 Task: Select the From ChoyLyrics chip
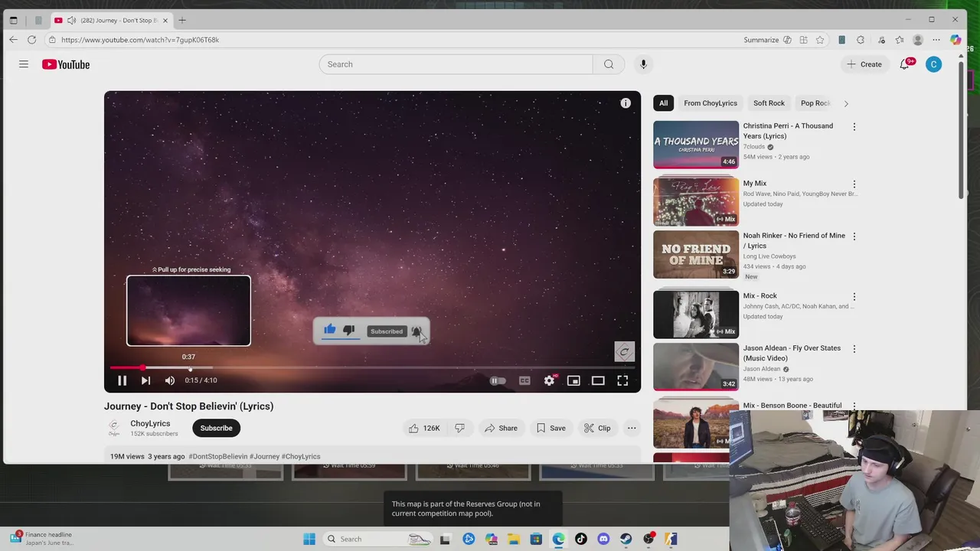[x=710, y=103]
